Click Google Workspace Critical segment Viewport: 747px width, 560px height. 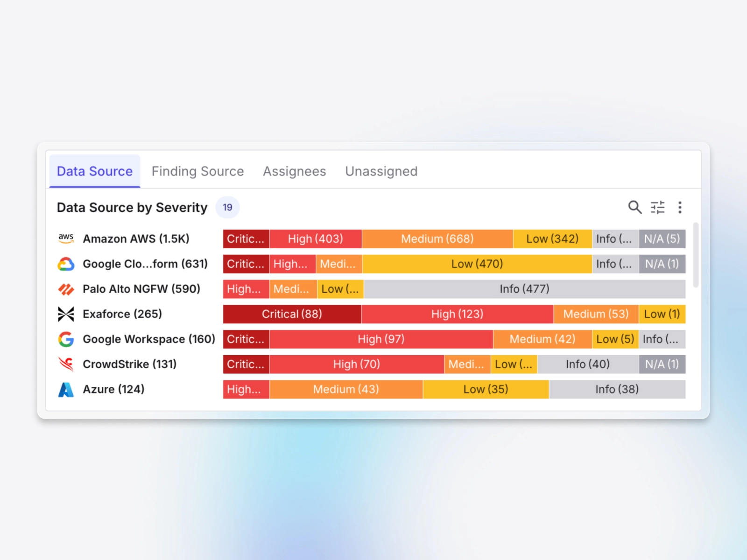(x=246, y=339)
